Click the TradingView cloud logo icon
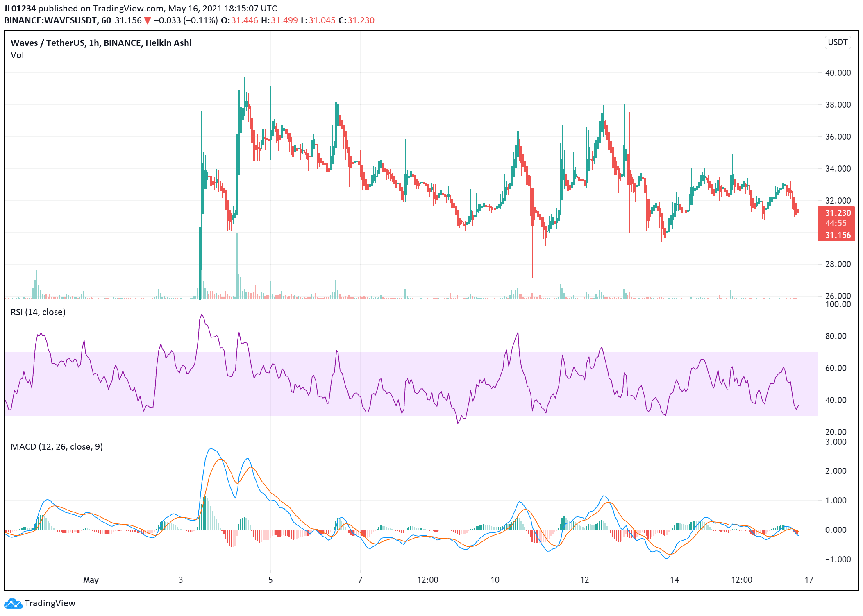863x616 pixels. click(13, 603)
